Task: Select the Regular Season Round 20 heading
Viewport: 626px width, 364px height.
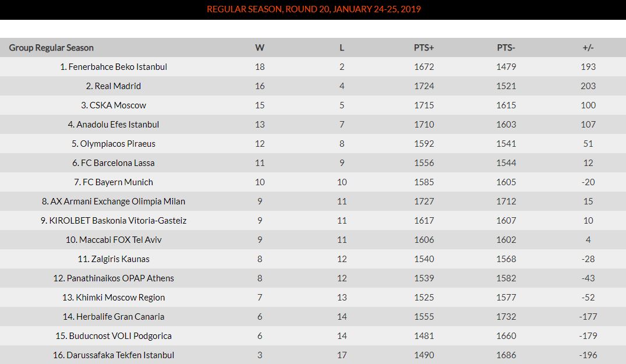Action: point(313,9)
